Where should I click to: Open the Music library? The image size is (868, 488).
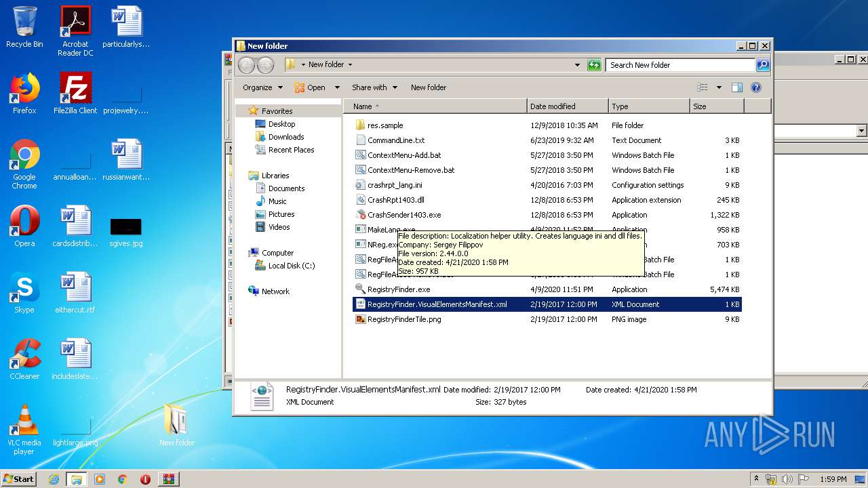(x=277, y=201)
